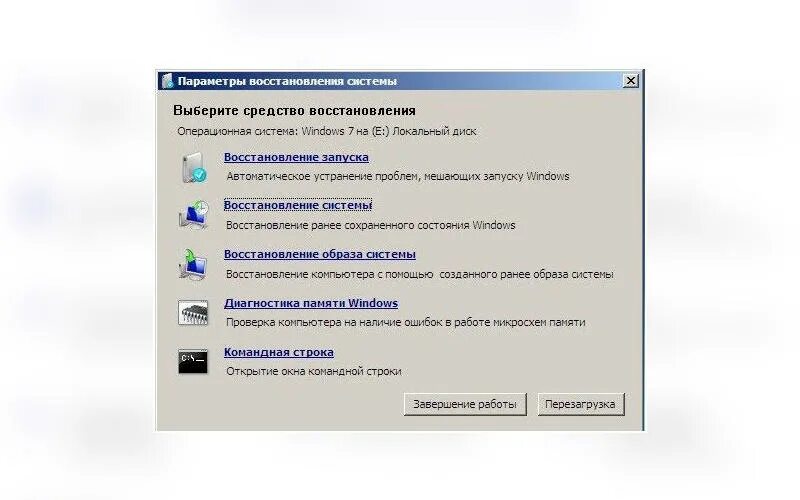Select the Восстановление образа системы link

320,254
